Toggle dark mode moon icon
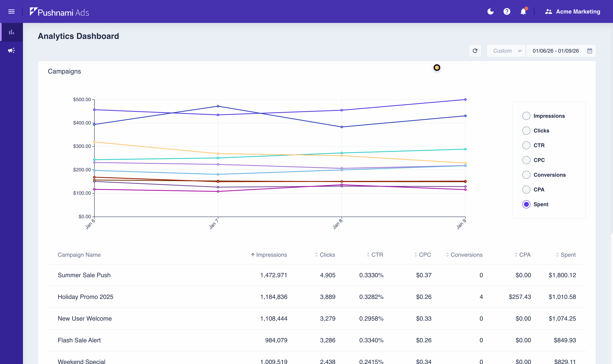The width and height of the screenshot is (613, 364). pos(490,11)
